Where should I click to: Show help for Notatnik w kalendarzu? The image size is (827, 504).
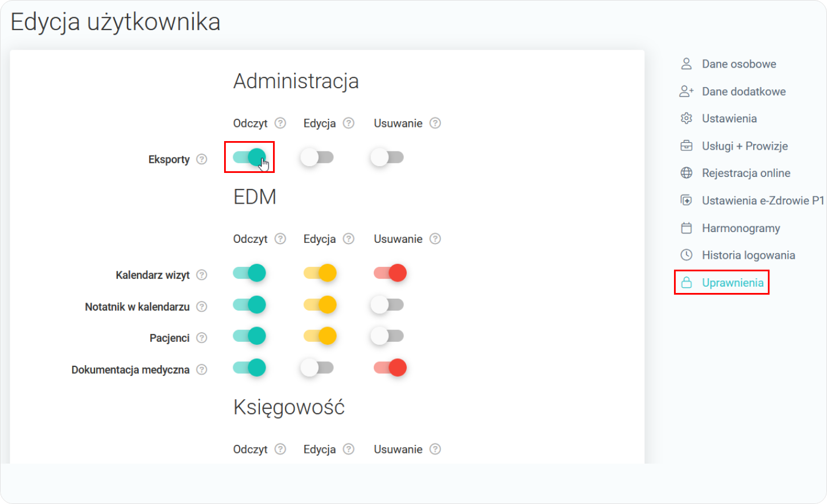pyautogui.click(x=201, y=307)
